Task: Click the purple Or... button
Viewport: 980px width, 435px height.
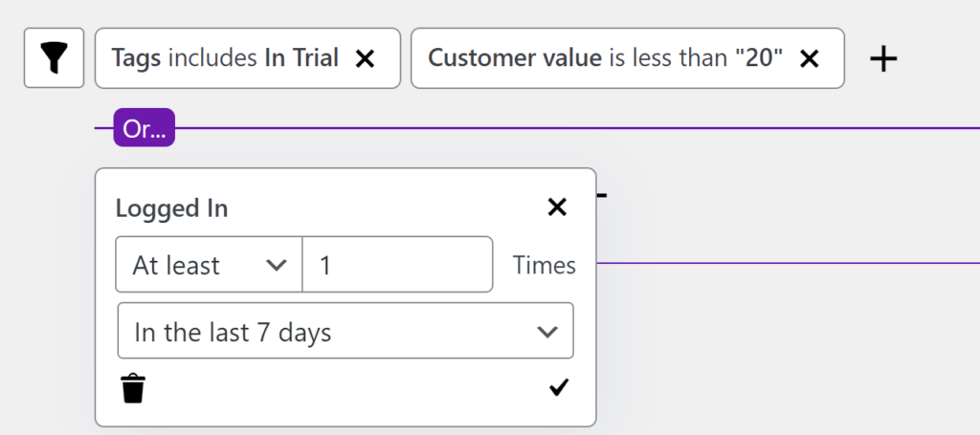Action: click(x=144, y=128)
